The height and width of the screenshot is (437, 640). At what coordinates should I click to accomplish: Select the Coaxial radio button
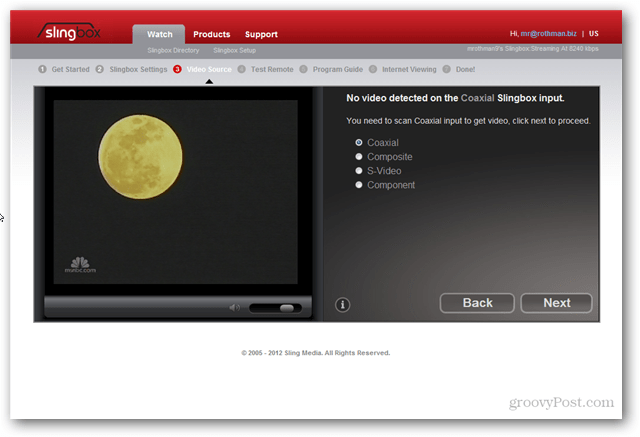coord(359,142)
